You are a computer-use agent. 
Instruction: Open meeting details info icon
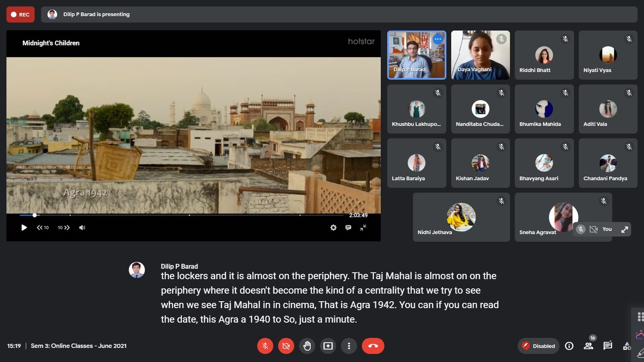point(569,346)
